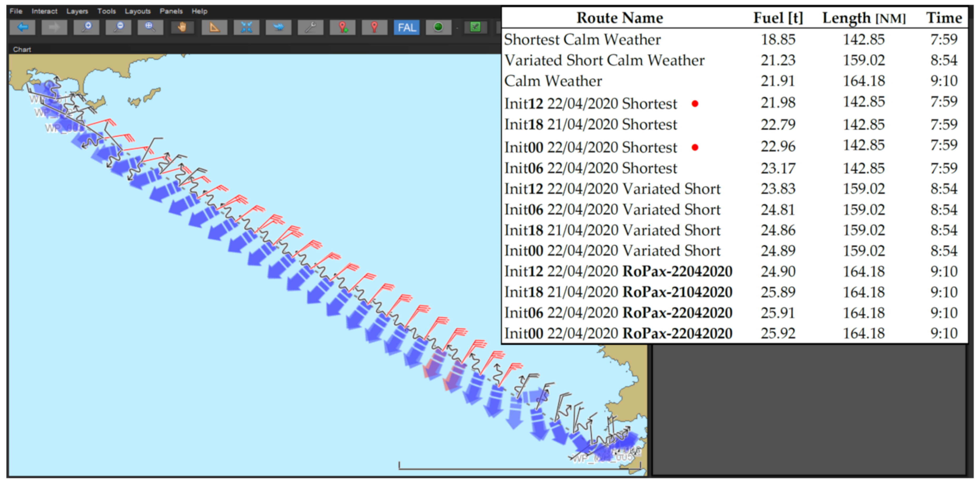
Task: Select the zoom out magnifier tool
Action: click(119, 27)
